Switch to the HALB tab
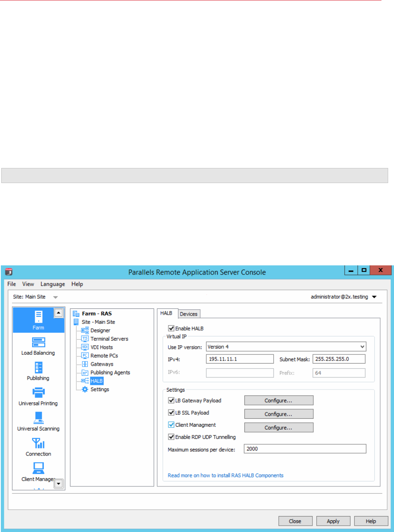 point(168,313)
